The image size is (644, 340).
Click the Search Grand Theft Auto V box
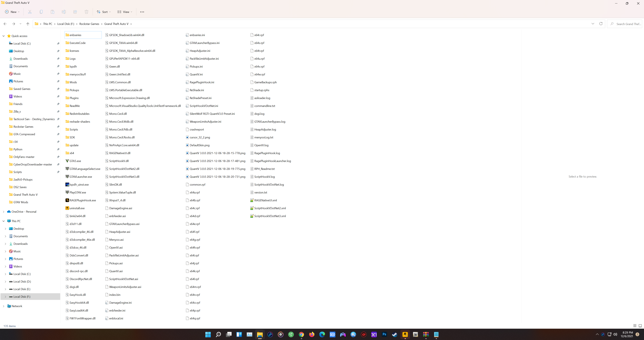pos(627,24)
